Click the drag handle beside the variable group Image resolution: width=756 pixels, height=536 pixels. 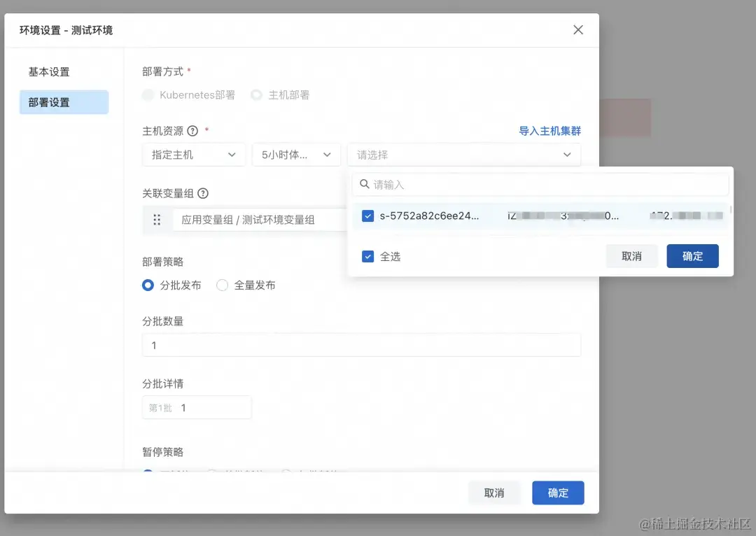pos(157,220)
